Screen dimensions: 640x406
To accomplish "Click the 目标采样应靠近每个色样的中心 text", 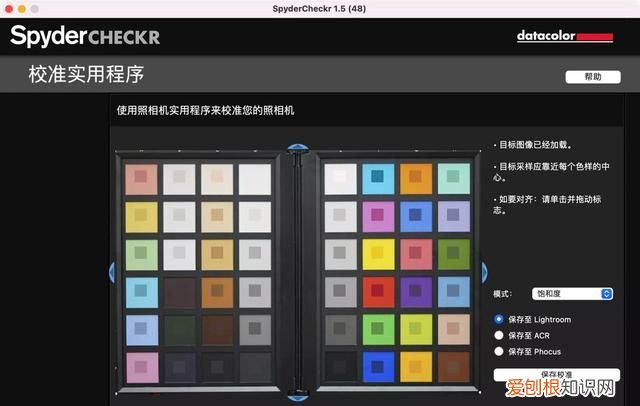I will 551,172.
